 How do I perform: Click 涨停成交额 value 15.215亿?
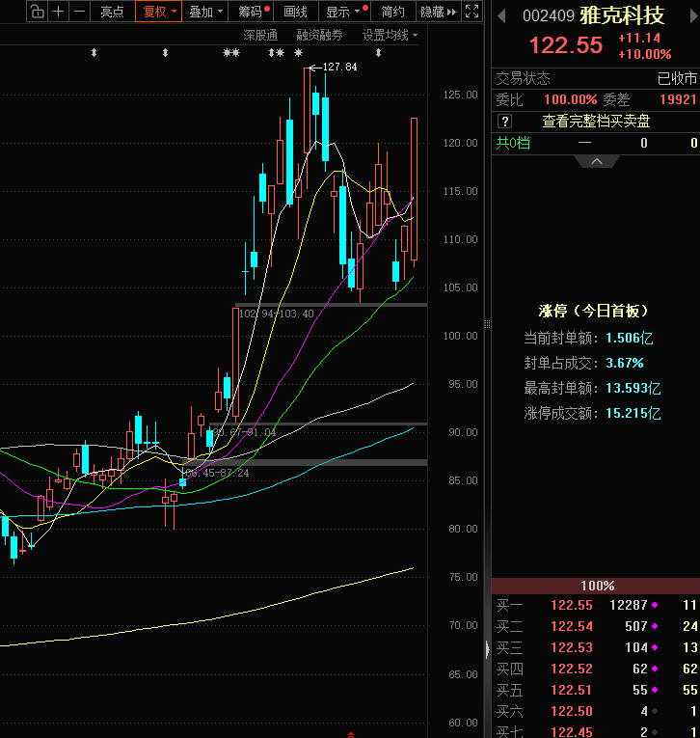coord(633,413)
